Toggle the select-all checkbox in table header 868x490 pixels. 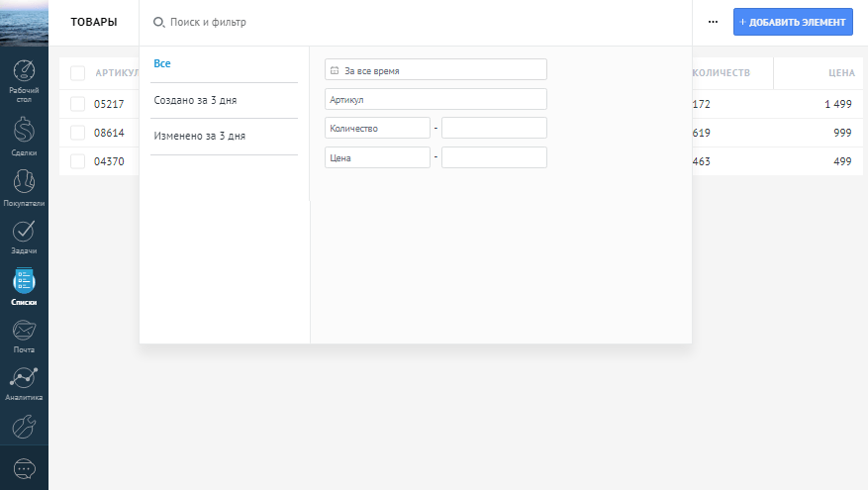click(x=77, y=73)
